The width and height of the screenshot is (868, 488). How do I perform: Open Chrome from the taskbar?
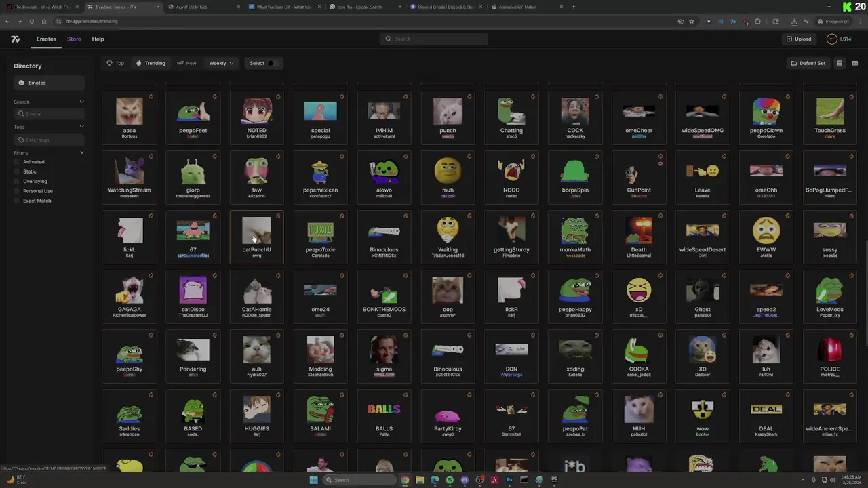[405, 480]
